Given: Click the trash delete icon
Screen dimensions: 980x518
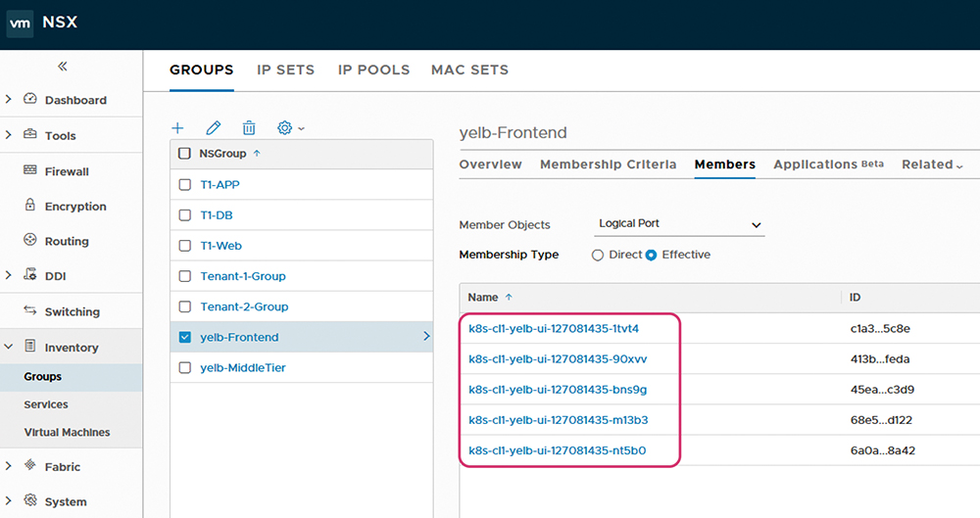Looking at the screenshot, I should pyautogui.click(x=249, y=128).
